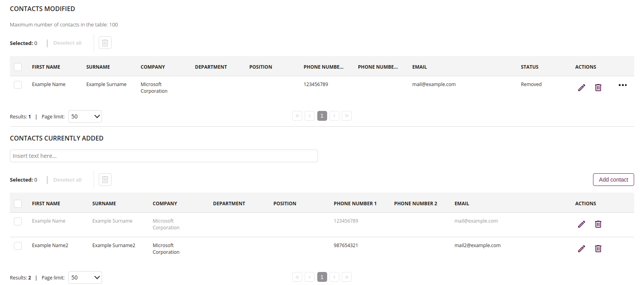Go to last page in Currently Added pagination
This screenshot has width=644, height=285.
pyautogui.click(x=346, y=277)
